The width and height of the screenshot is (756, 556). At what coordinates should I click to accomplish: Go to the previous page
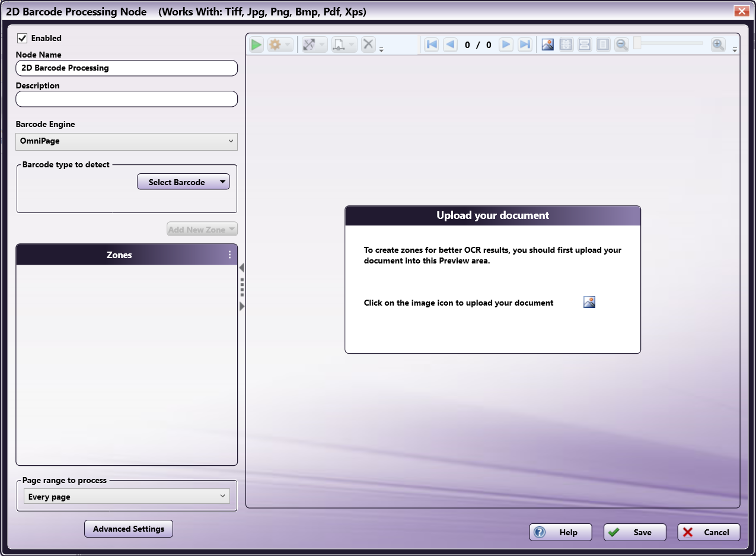(451, 45)
